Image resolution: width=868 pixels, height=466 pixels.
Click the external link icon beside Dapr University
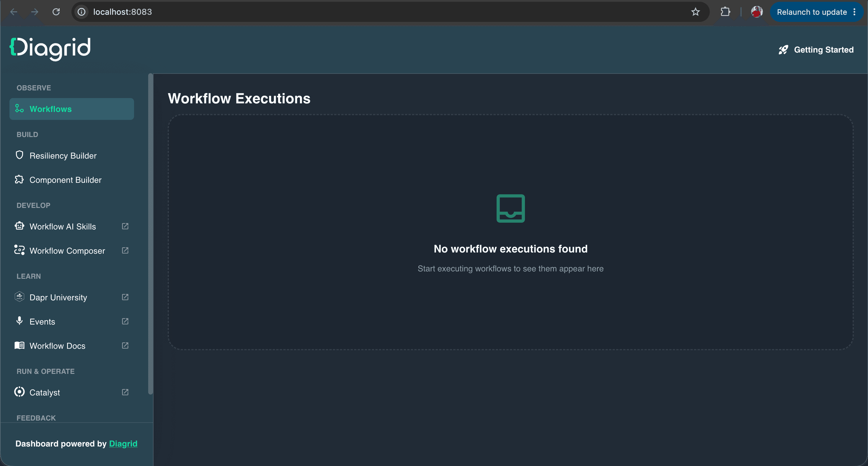point(125,297)
